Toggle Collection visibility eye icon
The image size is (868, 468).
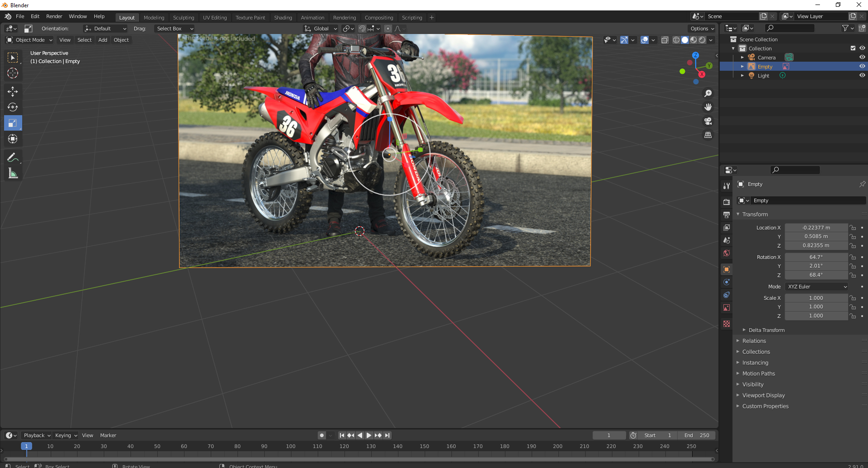click(x=862, y=48)
